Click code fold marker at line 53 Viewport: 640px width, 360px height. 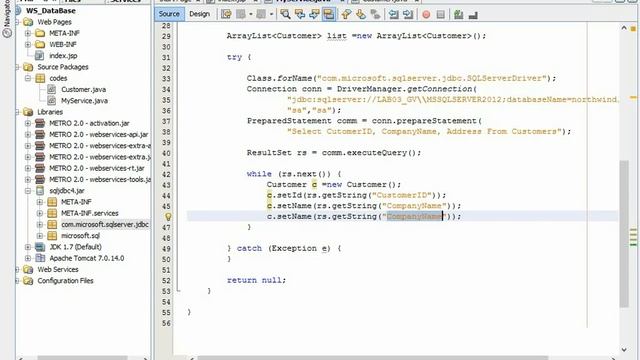click(x=178, y=290)
